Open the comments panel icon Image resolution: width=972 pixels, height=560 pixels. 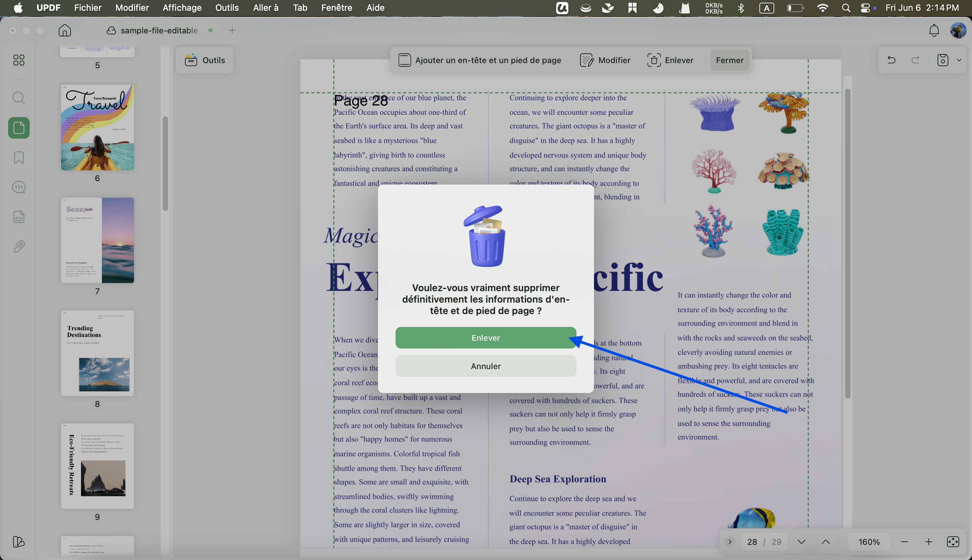(19, 187)
